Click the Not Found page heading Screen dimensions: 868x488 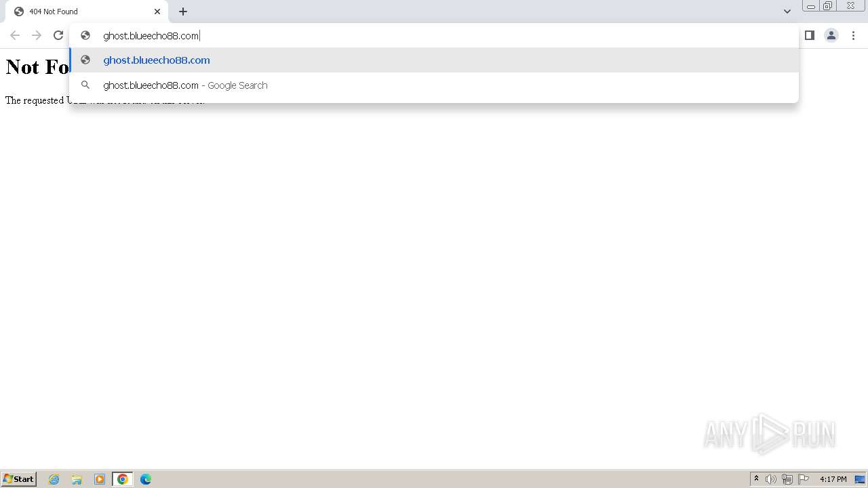pos(37,66)
